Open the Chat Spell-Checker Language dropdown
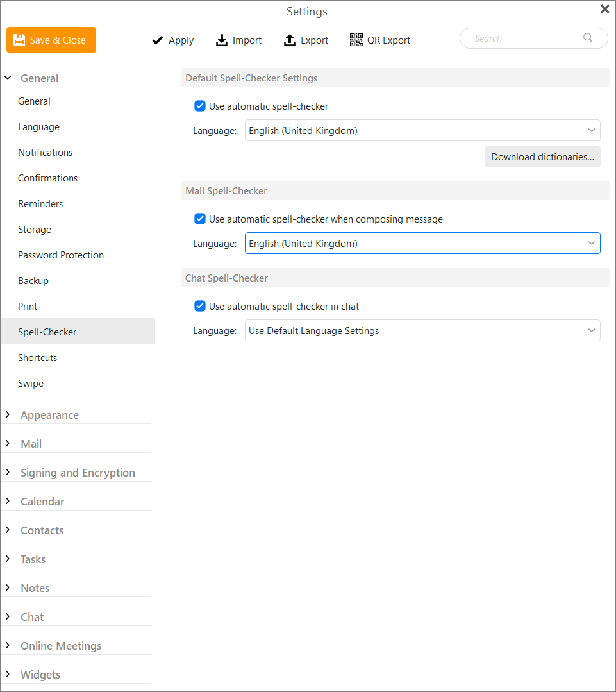 [x=422, y=330]
